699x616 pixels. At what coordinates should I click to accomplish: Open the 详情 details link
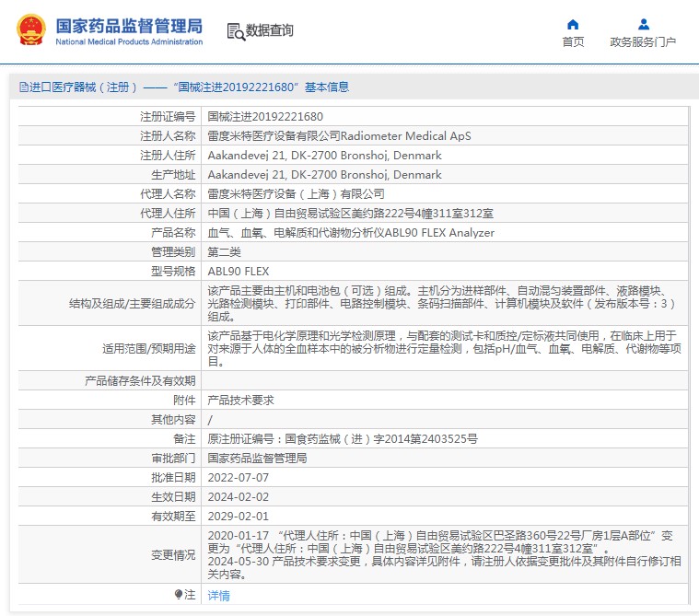218,596
